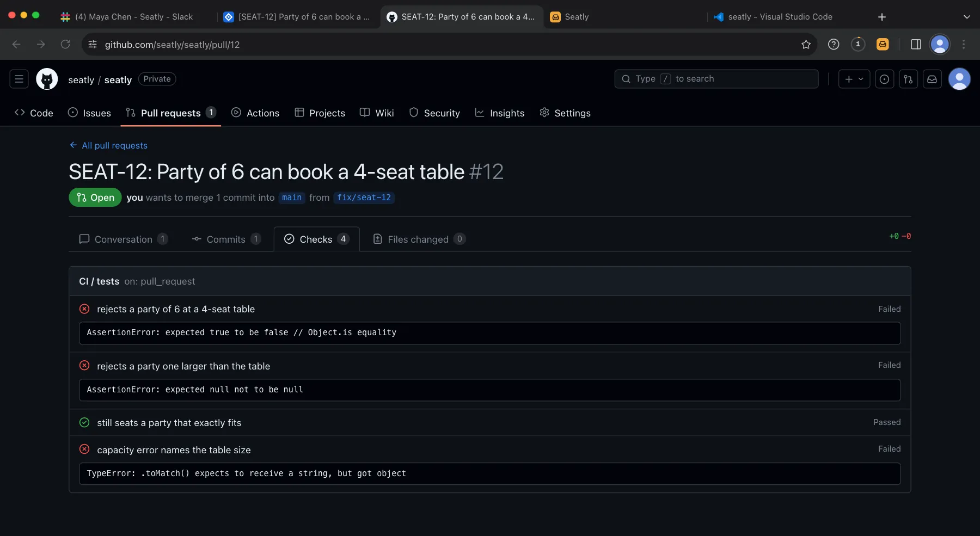Open the Seatly extension icon in toolbar
The image size is (980, 536).
(x=883, y=45)
